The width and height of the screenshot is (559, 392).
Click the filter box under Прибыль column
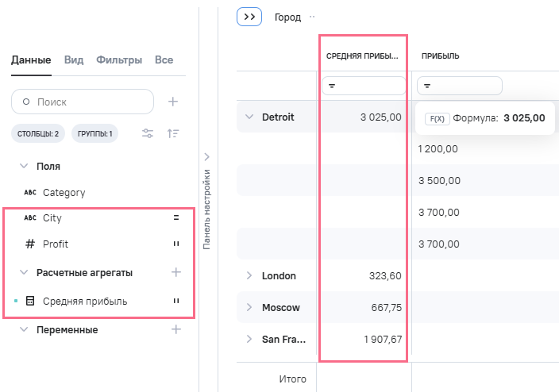click(x=459, y=86)
